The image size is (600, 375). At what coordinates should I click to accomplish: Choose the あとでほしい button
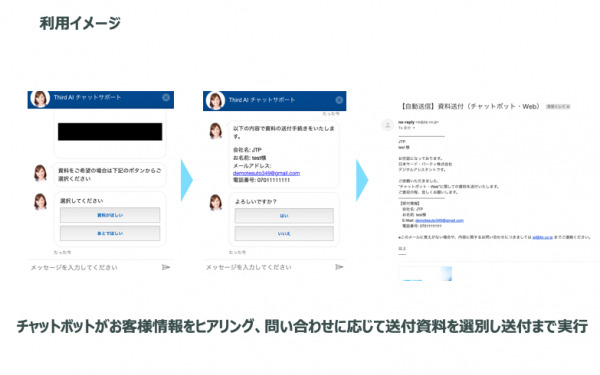click(110, 233)
